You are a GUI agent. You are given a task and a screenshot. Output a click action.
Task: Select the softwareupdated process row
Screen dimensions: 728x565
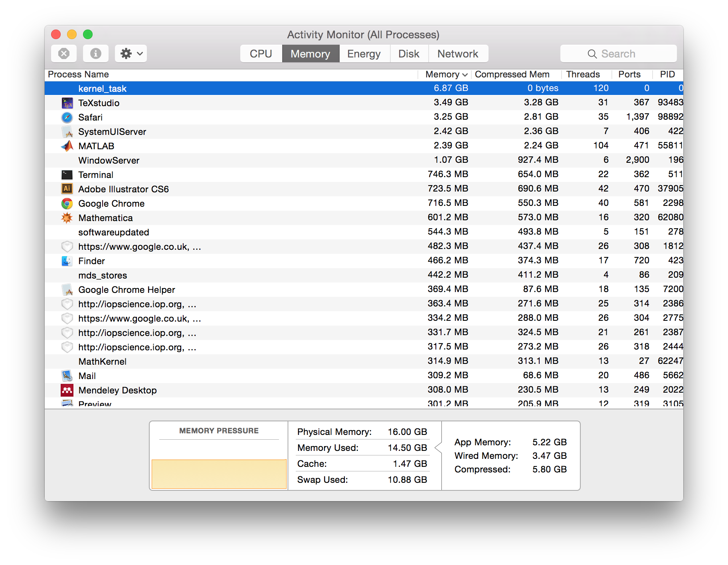pos(364,232)
